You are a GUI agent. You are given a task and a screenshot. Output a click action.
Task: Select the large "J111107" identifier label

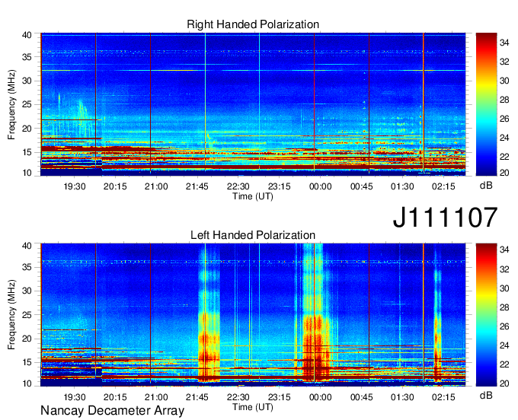tap(445, 218)
